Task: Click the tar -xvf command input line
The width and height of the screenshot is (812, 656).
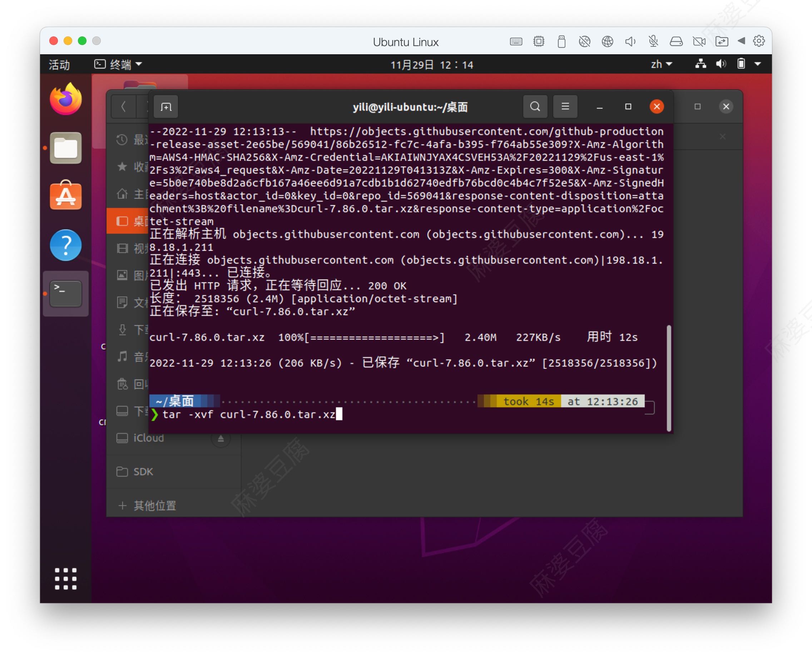Action: 248,414
